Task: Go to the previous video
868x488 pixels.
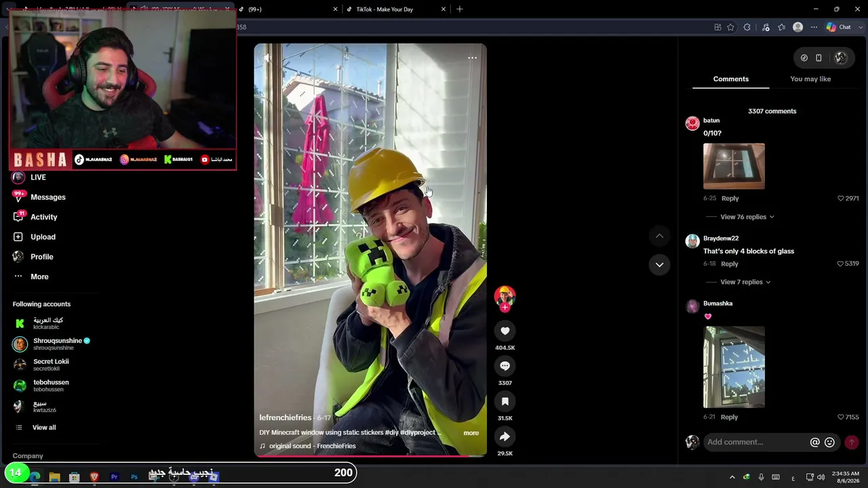Action: point(659,236)
